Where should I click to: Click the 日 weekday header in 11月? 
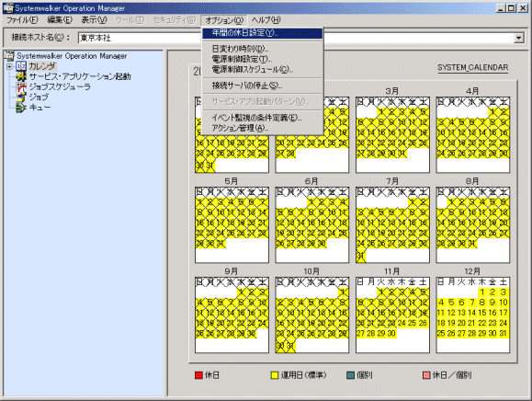click(x=360, y=281)
